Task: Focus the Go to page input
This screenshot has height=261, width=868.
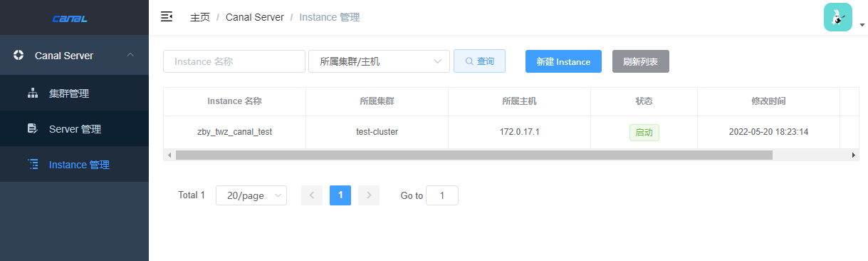Action: 442,195
